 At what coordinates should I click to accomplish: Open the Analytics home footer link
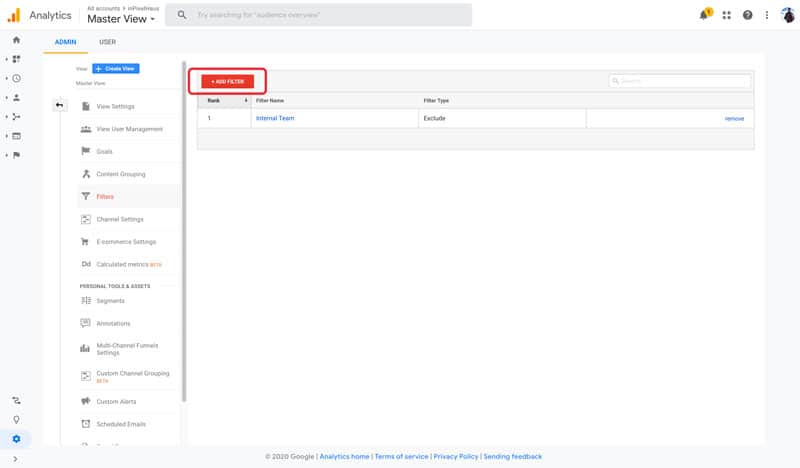[x=344, y=456]
